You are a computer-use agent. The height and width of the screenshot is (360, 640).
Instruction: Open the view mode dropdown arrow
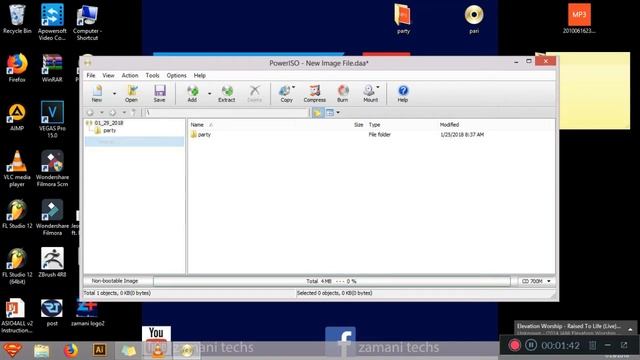point(338,112)
